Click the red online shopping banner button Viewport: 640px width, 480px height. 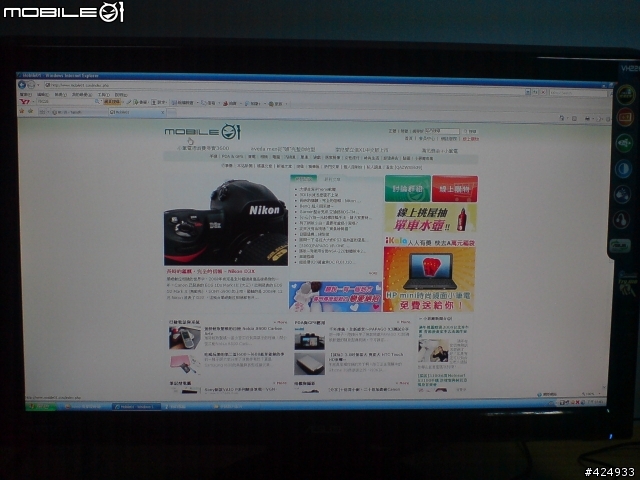tap(455, 189)
